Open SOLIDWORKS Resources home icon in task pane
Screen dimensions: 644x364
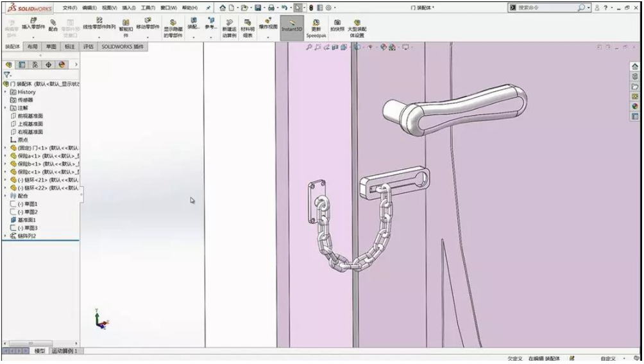(634, 67)
